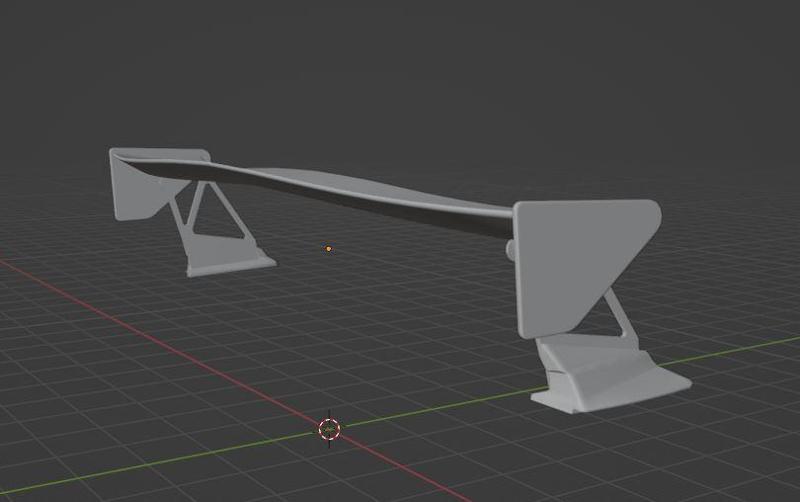Click the right mounting base of the spoiler

612,375
